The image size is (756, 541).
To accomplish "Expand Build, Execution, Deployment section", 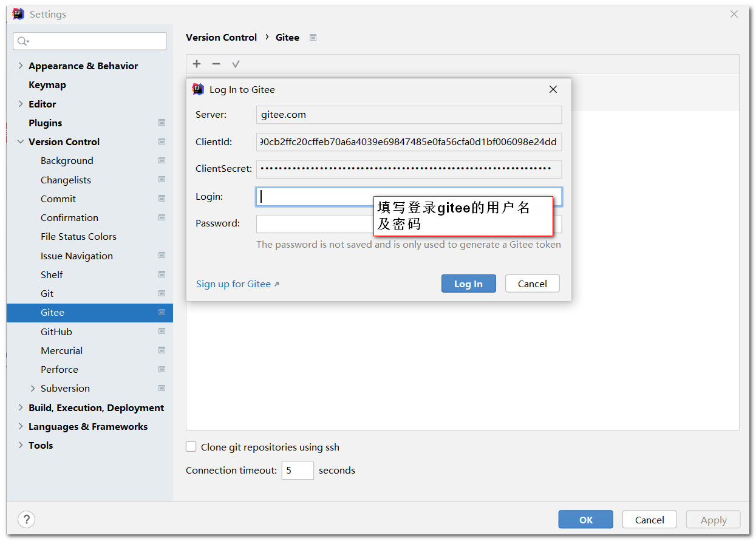I will 21,407.
